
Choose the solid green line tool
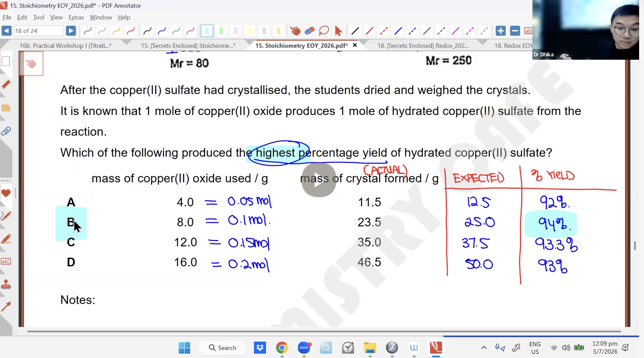tap(427, 31)
